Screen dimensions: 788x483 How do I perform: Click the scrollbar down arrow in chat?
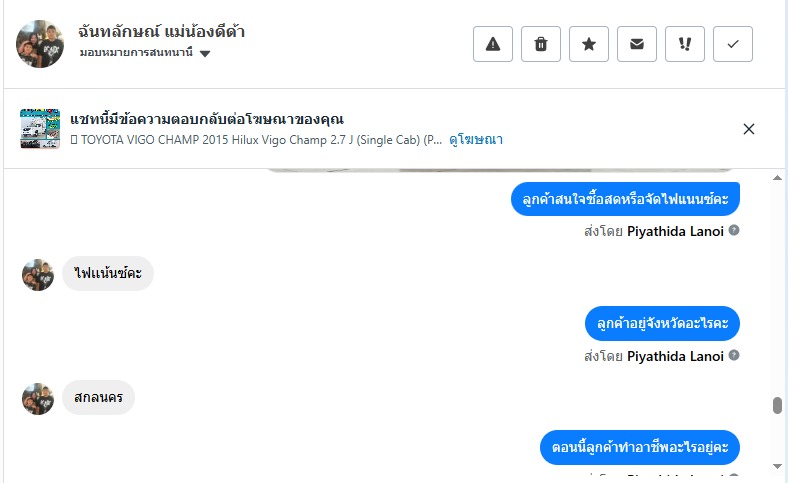tap(777, 465)
